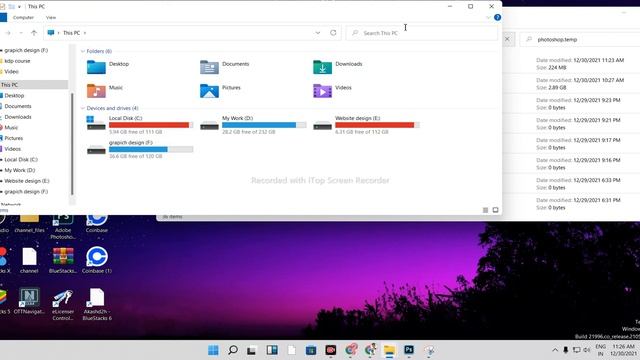This screenshot has height=360, width=640.
Task: Select result with Size: 224 MB
Action: point(571,64)
